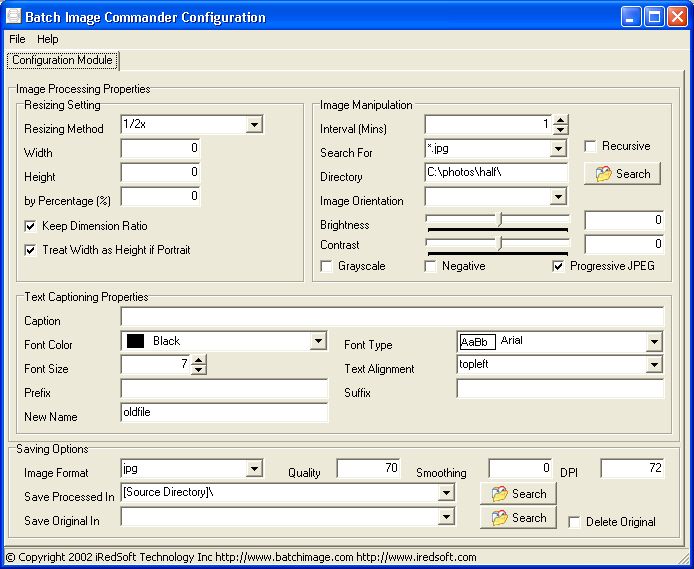
Task: Click Search button for Save Original In
Action: pos(518,517)
